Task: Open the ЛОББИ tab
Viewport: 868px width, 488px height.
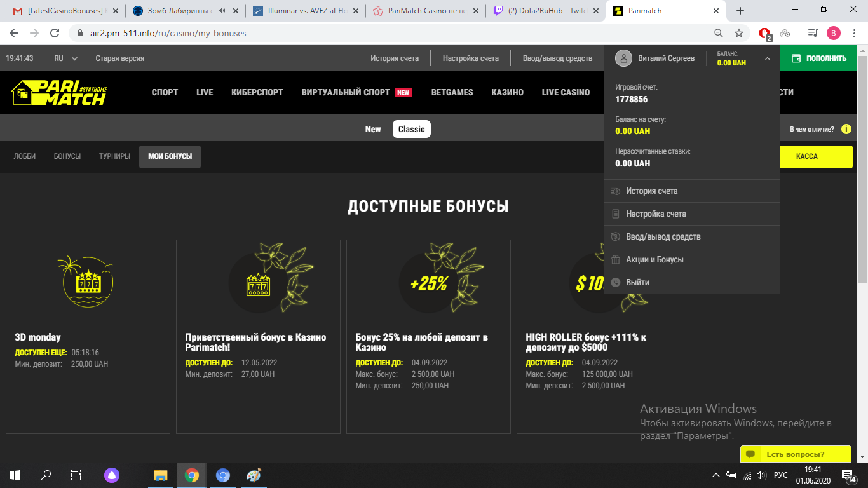Action: (25, 156)
